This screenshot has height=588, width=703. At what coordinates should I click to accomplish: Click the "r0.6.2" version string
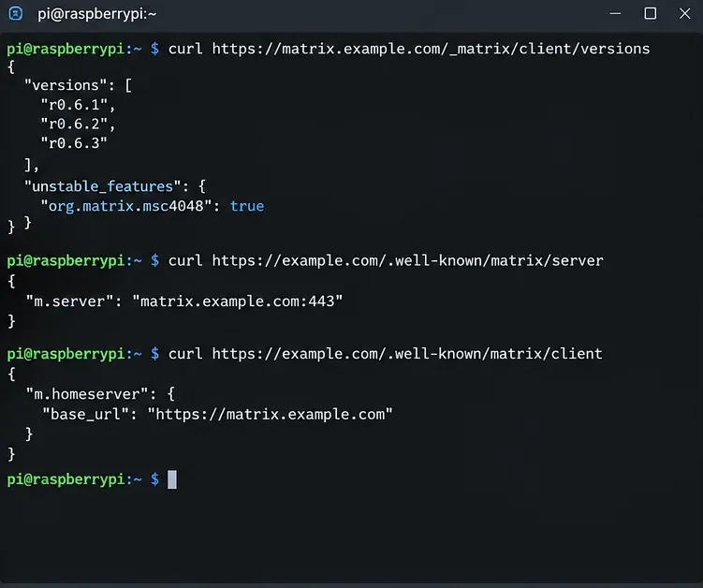(x=74, y=124)
